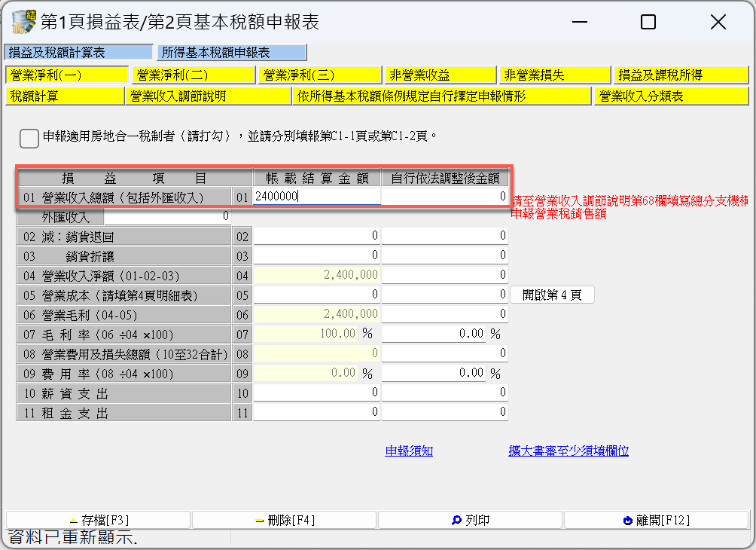This screenshot has width=756, height=550.
Task: Click row 04 營業收入淨額 adjusted amount field
Action: tap(444, 275)
